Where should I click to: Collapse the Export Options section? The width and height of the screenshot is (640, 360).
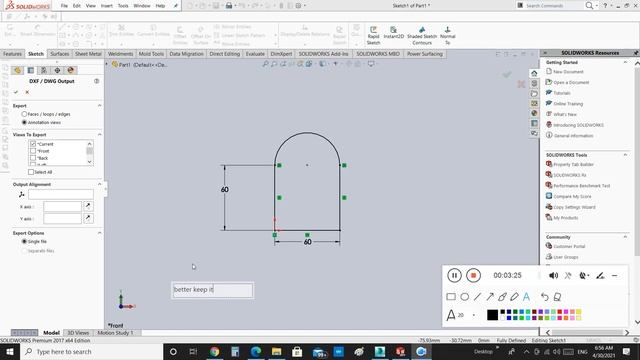click(x=99, y=233)
